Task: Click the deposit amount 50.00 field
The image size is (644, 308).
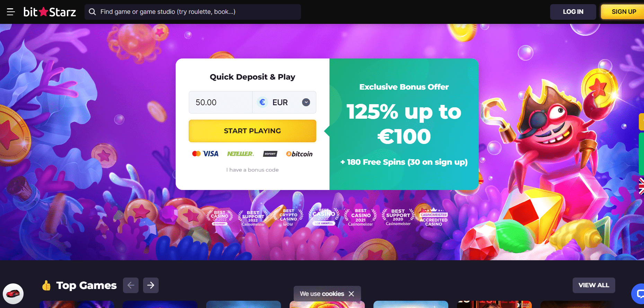Action: point(221,102)
